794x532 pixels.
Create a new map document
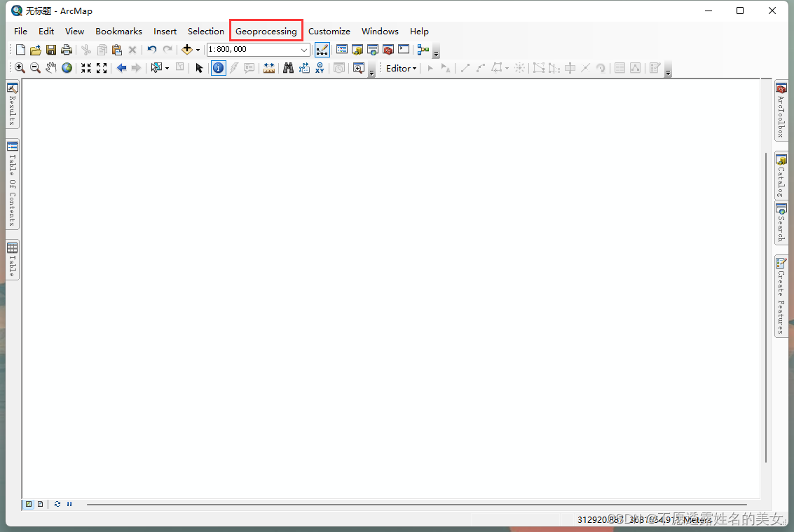[20, 50]
